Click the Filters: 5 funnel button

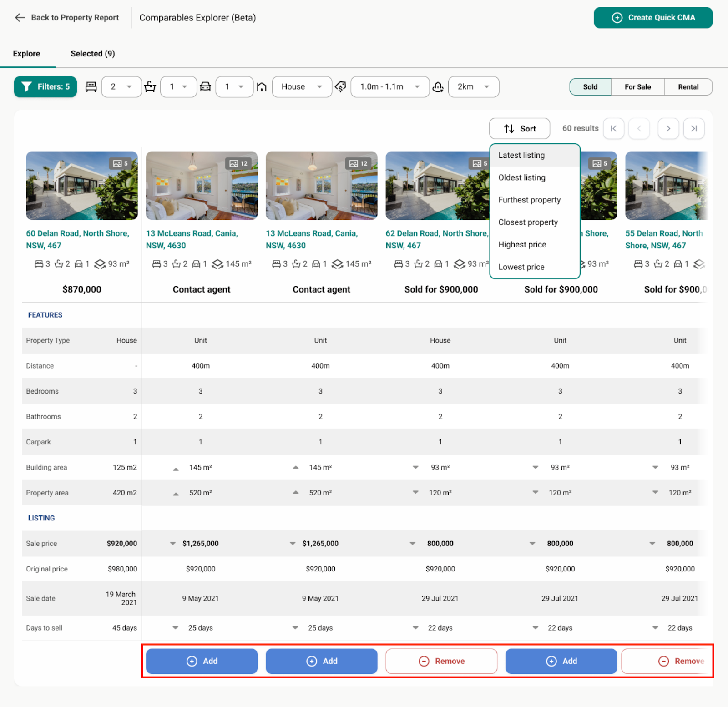45,87
